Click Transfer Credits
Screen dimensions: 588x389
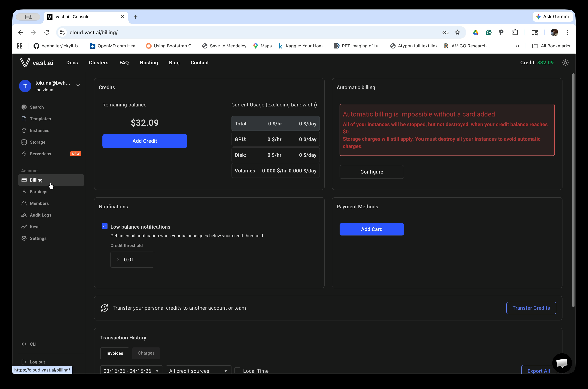tap(531, 308)
